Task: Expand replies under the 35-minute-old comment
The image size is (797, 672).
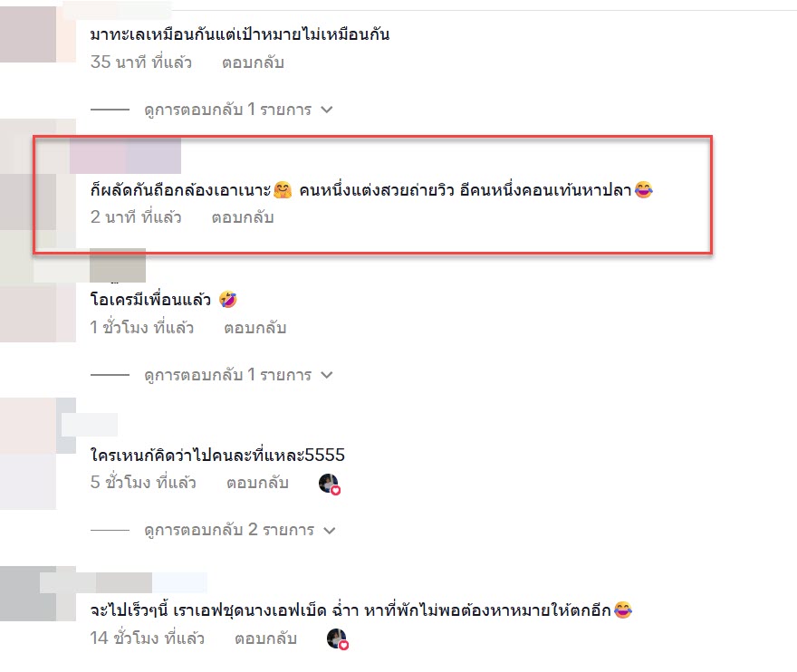Action: (x=238, y=110)
